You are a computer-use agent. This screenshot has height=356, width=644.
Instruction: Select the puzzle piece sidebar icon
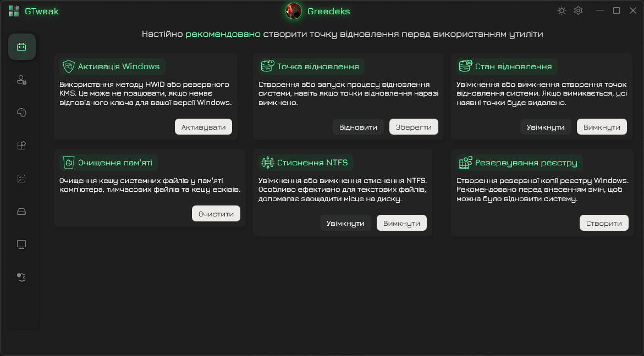click(x=22, y=277)
